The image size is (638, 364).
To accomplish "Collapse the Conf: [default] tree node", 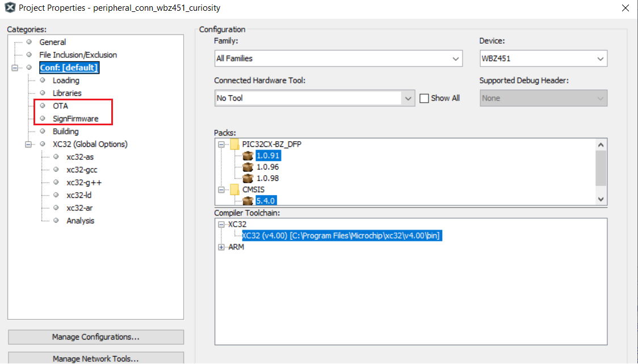I will 15,68.
